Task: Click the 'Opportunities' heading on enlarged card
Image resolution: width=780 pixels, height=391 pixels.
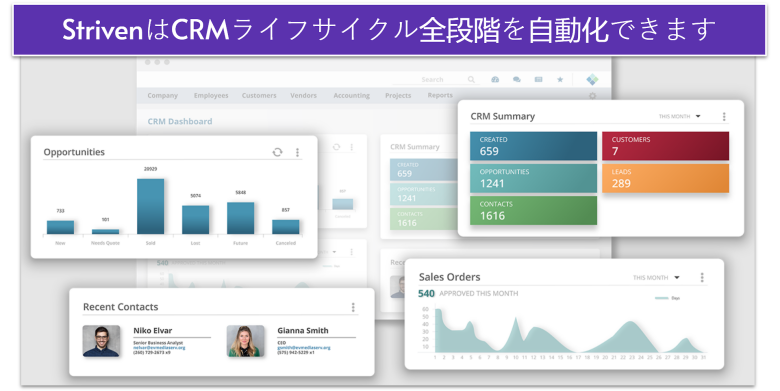Action: tap(74, 152)
